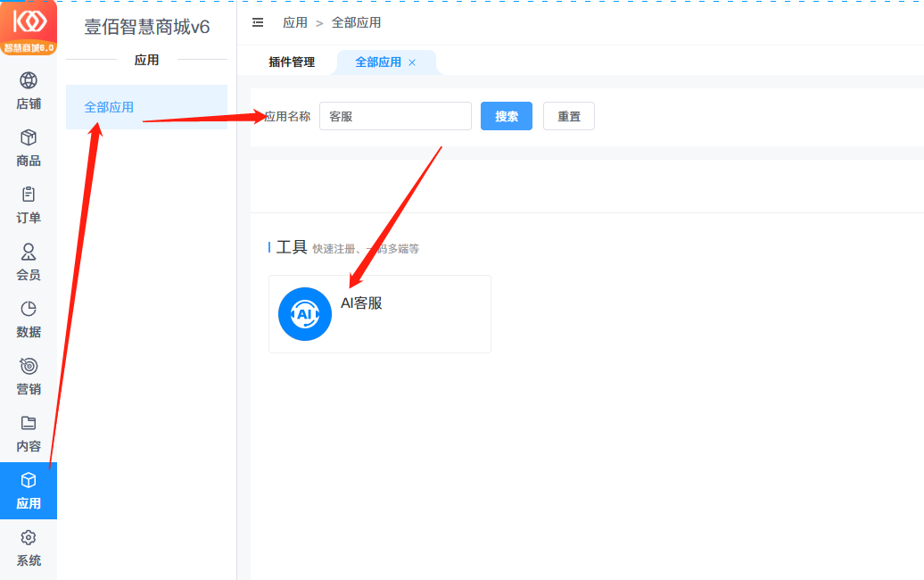
Task: Open 系统 (System) gear settings icon
Action: [29, 538]
